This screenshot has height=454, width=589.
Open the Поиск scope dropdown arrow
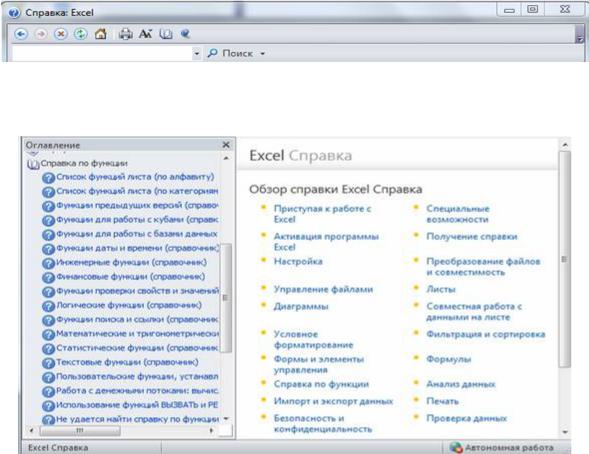point(263,54)
